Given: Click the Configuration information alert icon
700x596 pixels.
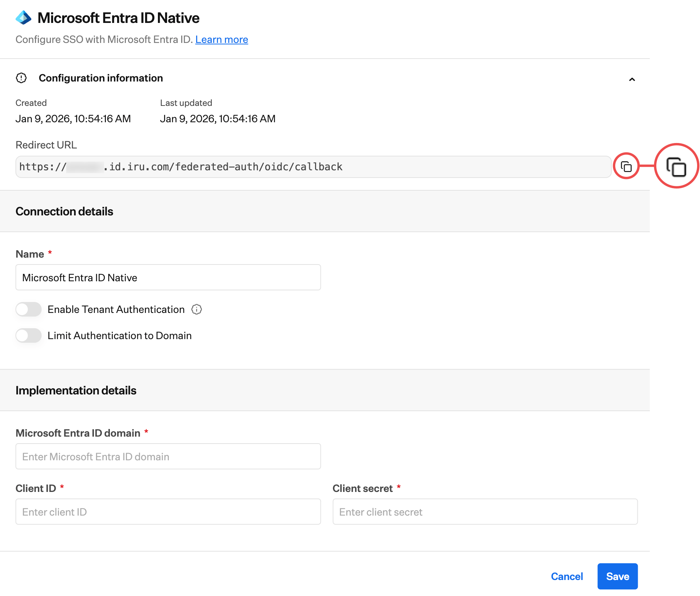Looking at the screenshot, I should pos(21,78).
